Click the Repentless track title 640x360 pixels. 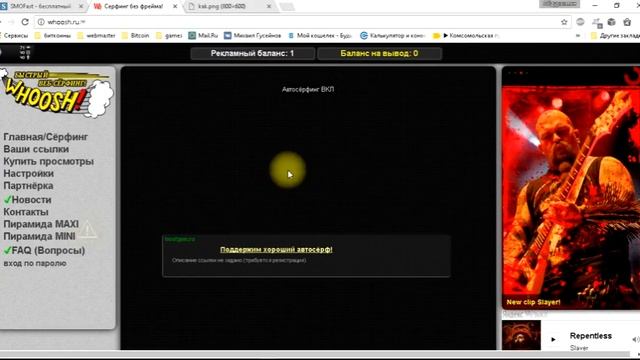point(591,336)
